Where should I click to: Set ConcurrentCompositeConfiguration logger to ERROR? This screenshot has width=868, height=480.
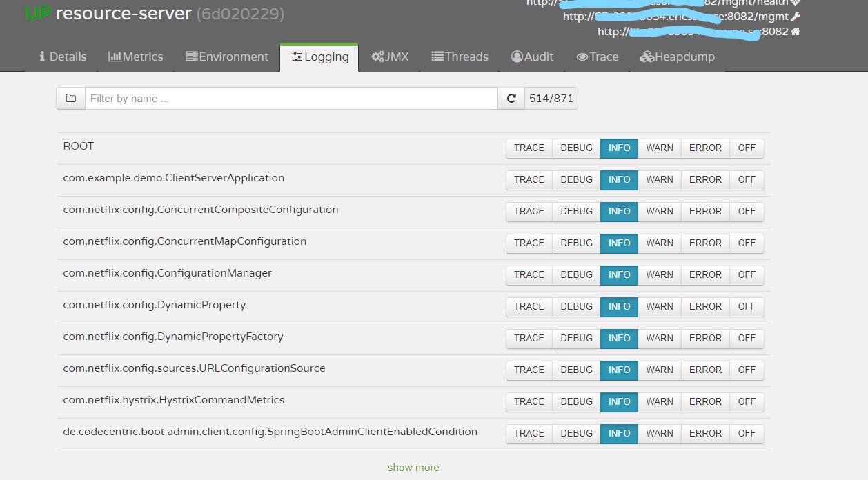[705, 212]
